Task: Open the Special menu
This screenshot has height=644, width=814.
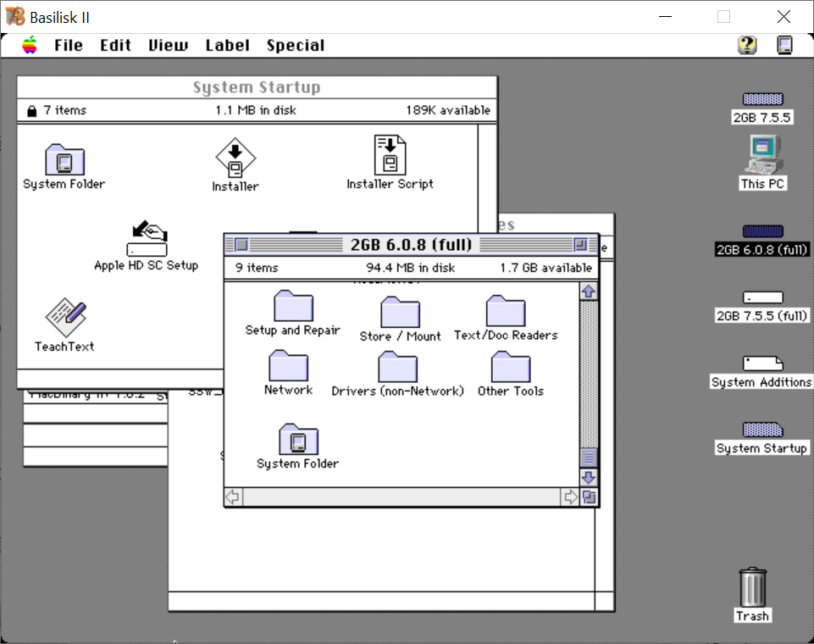Action: 296,45
